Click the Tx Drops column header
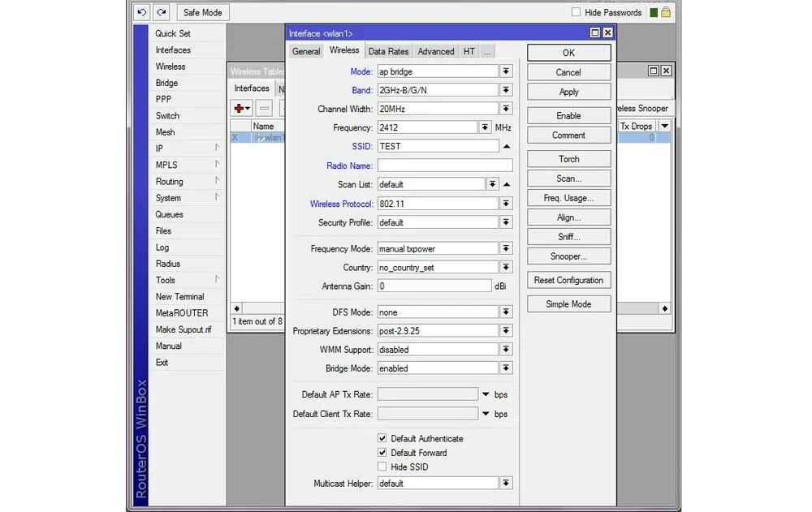 point(637,126)
